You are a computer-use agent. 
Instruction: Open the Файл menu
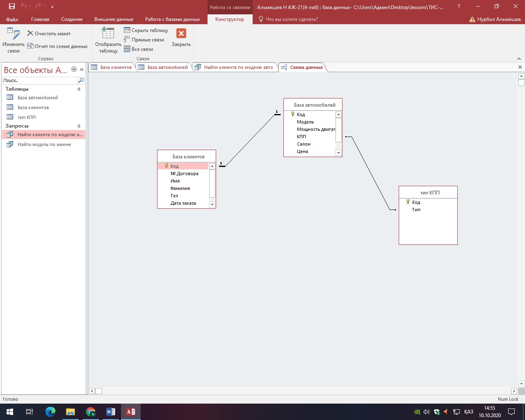coord(12,19)
